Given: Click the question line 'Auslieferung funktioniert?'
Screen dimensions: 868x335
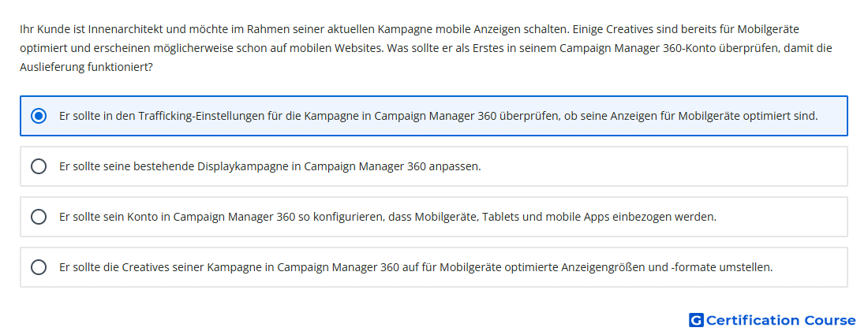Looking at the screenshot, I should 86,67.
